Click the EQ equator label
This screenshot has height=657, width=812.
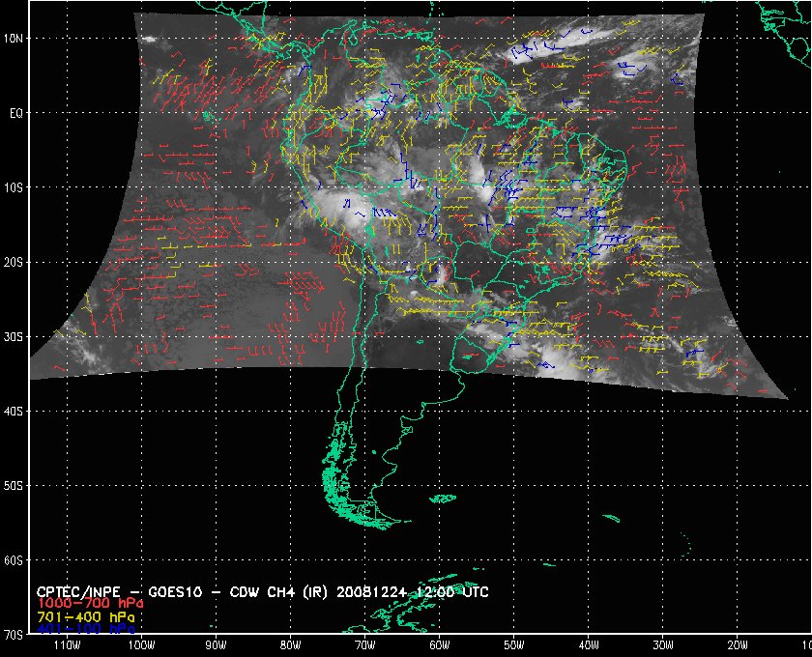[14, 113]
